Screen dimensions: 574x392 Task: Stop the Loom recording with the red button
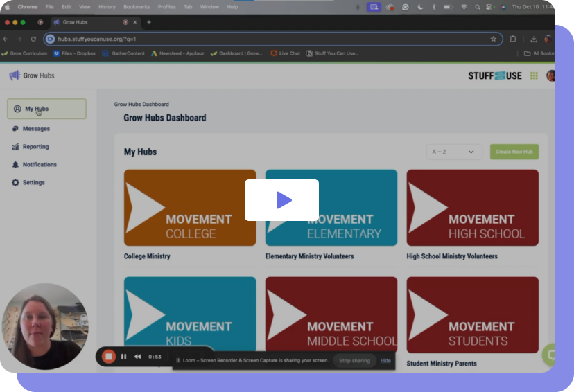(109, 357)
